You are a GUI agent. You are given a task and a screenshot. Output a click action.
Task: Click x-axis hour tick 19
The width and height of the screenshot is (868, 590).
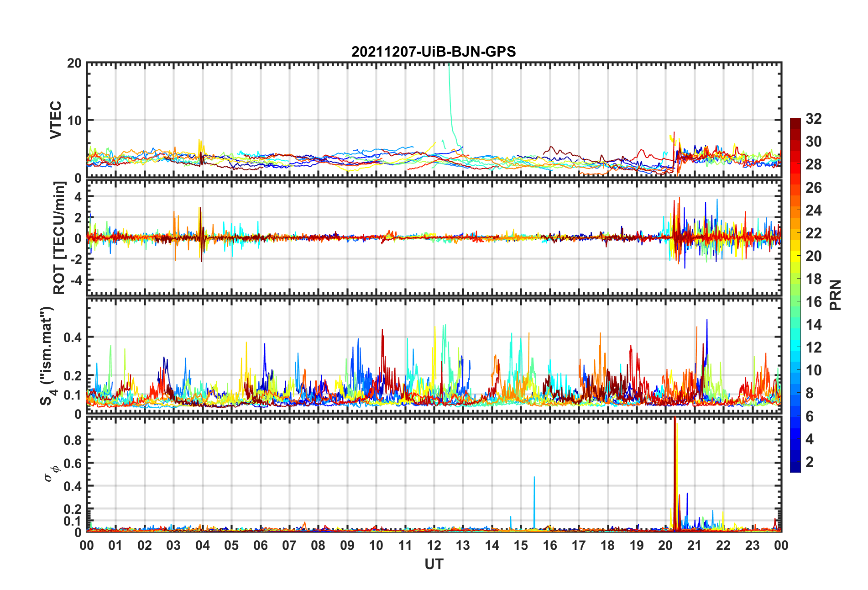(637, 545)
